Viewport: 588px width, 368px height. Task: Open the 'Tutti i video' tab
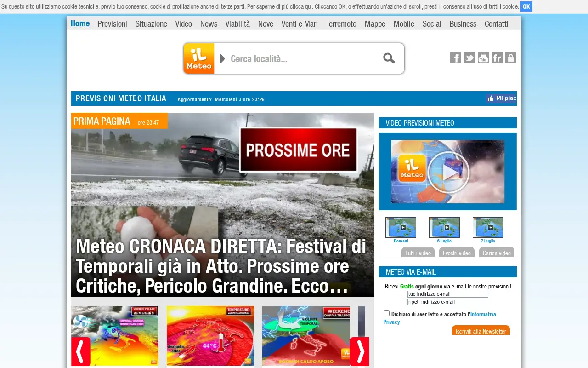coord(418,252)
